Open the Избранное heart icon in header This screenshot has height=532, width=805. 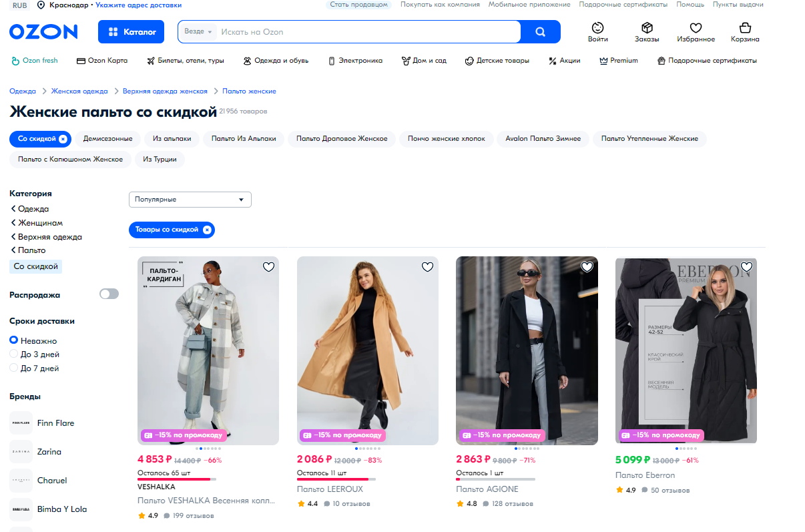tap(696, 28)
